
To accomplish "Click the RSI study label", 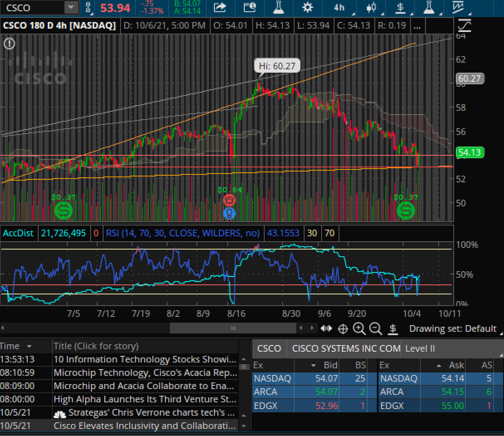I will tap(183, 233).
